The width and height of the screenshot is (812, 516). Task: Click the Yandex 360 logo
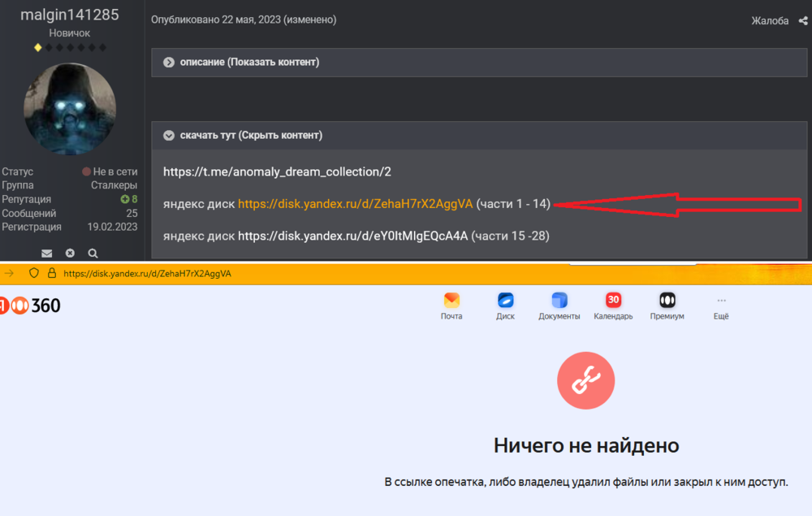(x=30, y=306)
